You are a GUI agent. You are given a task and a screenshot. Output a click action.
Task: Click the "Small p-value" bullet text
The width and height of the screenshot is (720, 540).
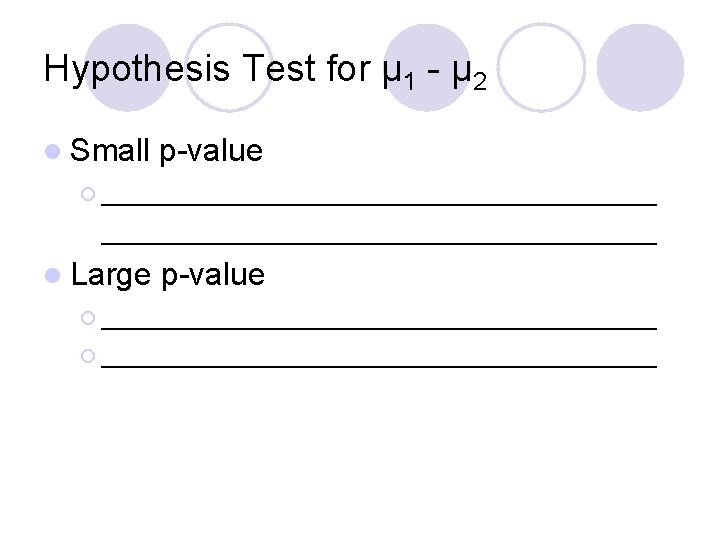(x=167, y=151)
